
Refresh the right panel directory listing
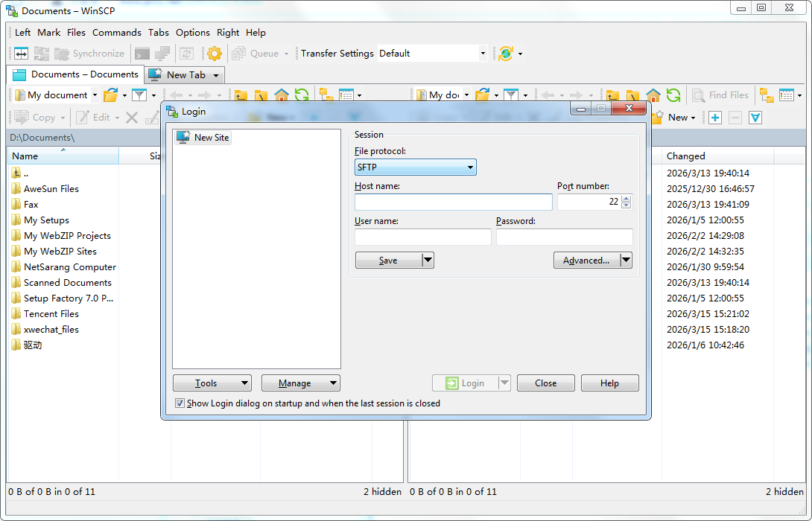coord(673,95)
